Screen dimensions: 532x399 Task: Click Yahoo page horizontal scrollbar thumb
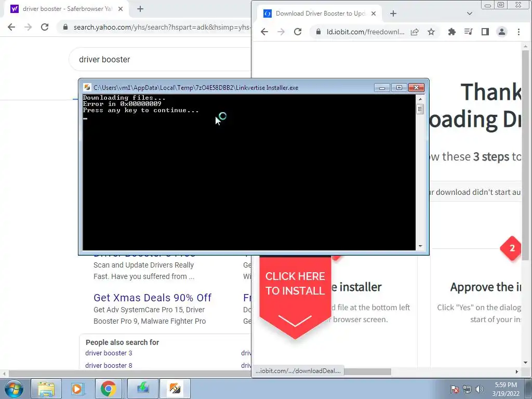pos(129,374)
